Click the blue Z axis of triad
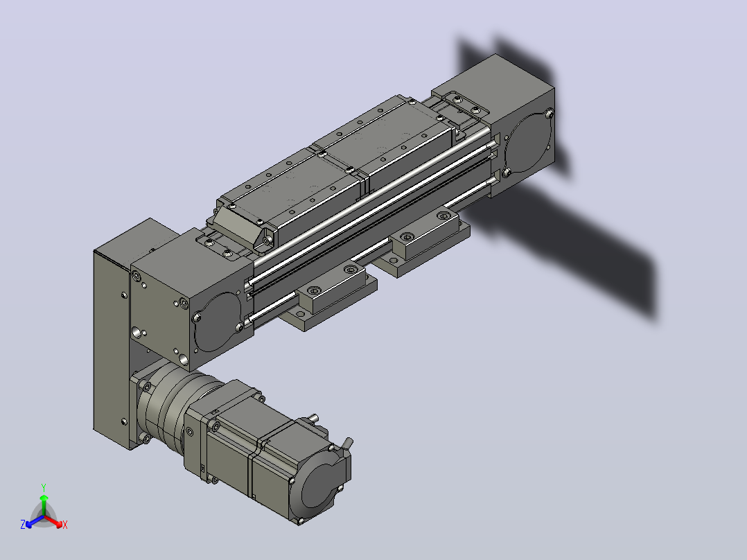747x560 pixels. (x=33, y=522)
